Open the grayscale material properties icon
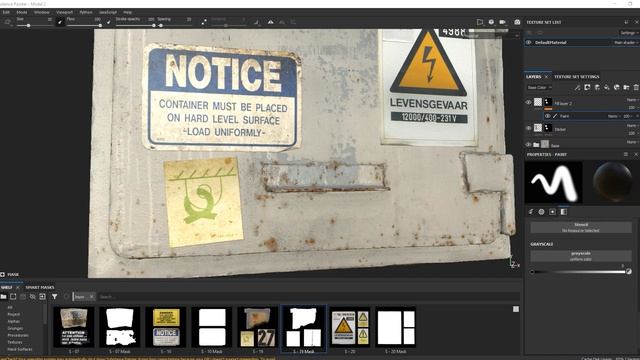This screenshot has height=360, width=640. (x=563, y=211)
